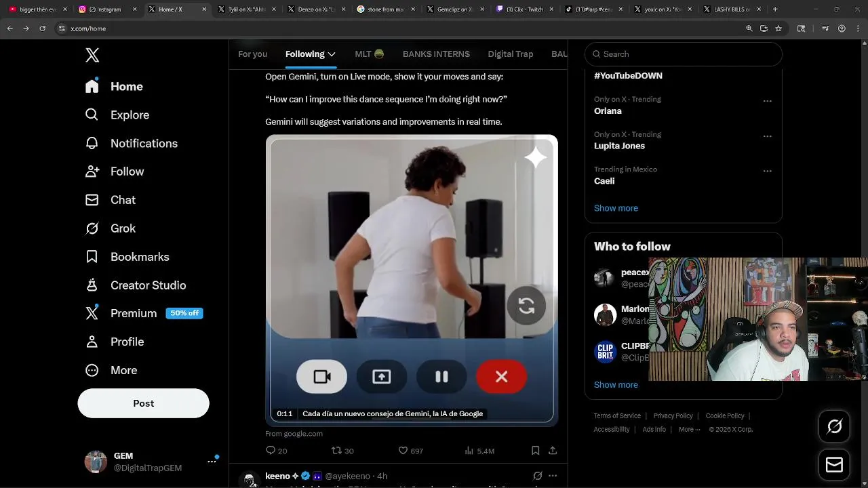The image size is (868, 488).
Task: Bookmark the Gemini post
Action: 535,450
